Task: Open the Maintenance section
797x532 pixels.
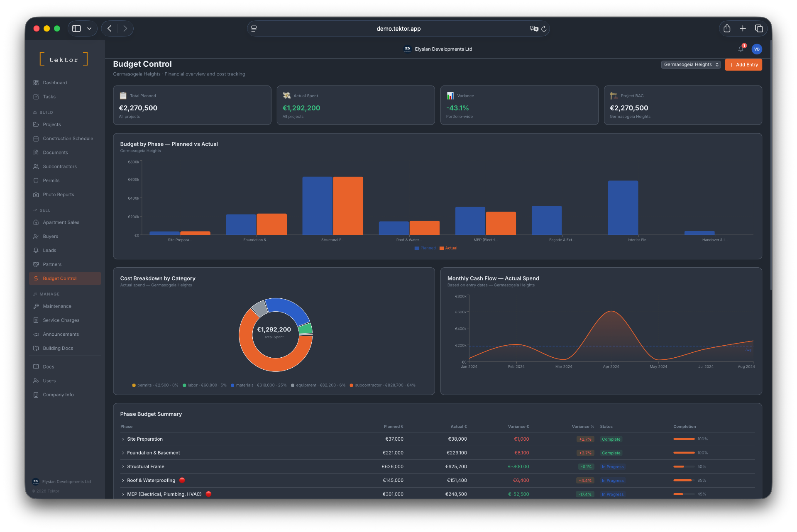Action: (57, 306)
